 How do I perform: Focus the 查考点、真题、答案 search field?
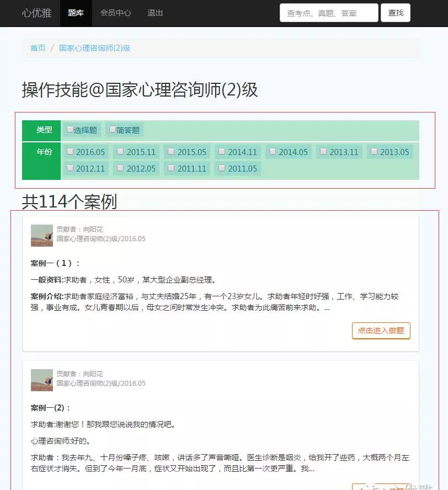329,13
